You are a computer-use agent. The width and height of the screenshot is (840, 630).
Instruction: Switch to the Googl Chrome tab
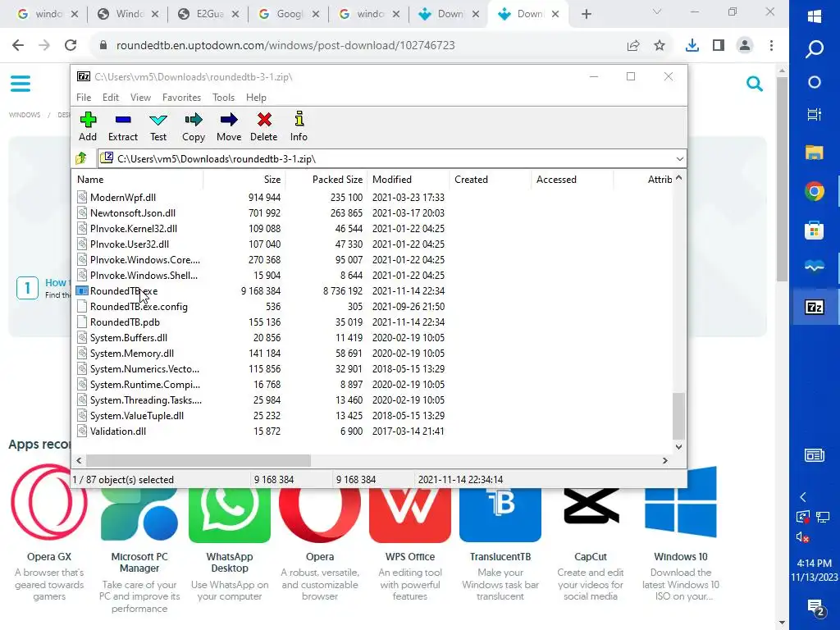290,14
